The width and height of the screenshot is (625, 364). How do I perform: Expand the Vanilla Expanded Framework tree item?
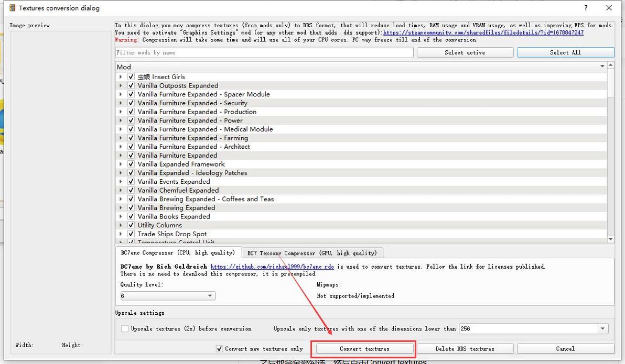click(121, 164)
